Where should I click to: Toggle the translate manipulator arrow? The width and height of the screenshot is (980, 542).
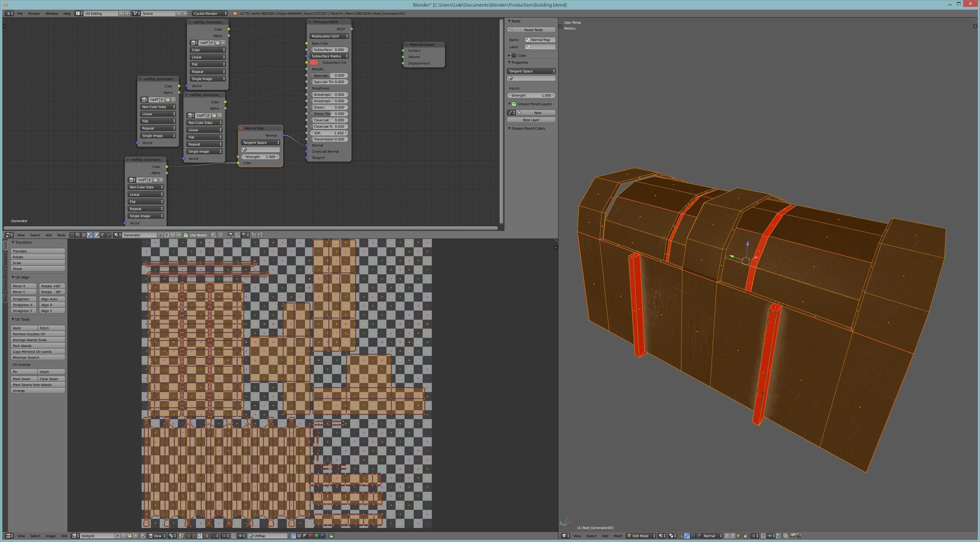(687, 536)
